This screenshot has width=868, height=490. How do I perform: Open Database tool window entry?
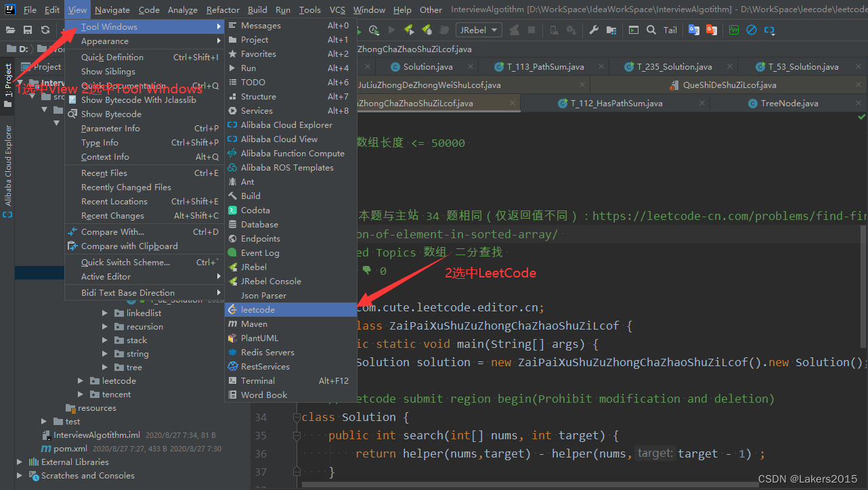point(290,224)
